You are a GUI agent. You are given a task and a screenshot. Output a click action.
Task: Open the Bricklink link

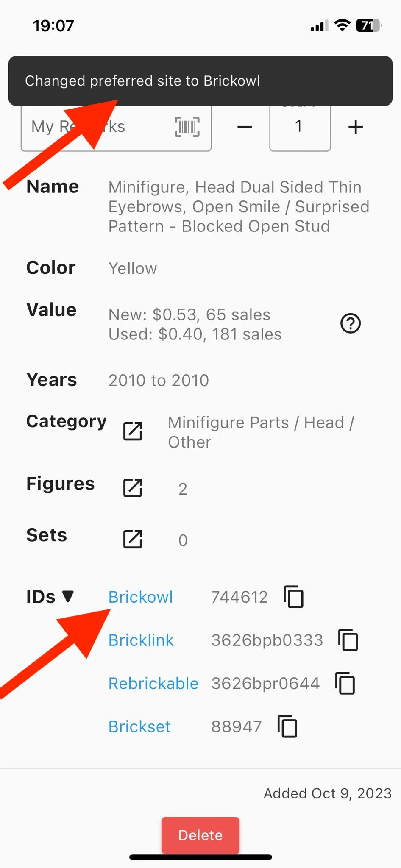(x=141, y=640)
